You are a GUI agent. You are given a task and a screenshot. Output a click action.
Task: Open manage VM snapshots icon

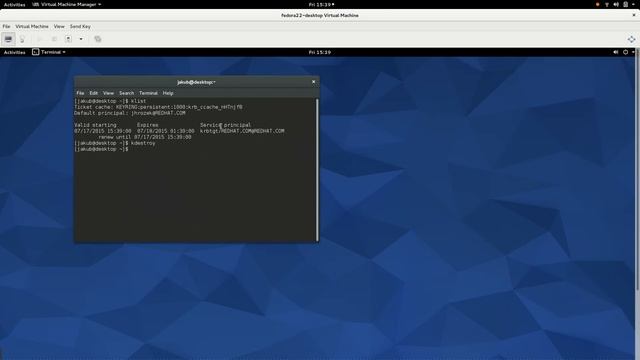pyautogui.click(x=98, y=39)
